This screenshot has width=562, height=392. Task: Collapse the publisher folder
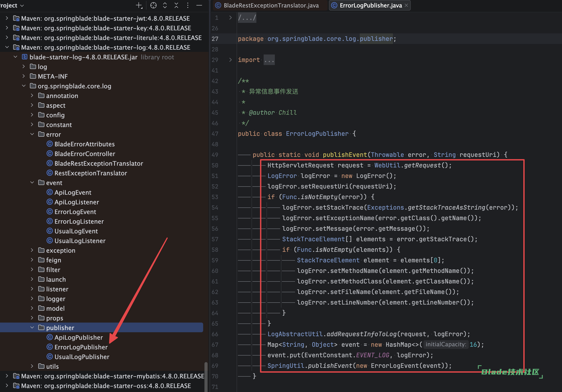(32, 327)
